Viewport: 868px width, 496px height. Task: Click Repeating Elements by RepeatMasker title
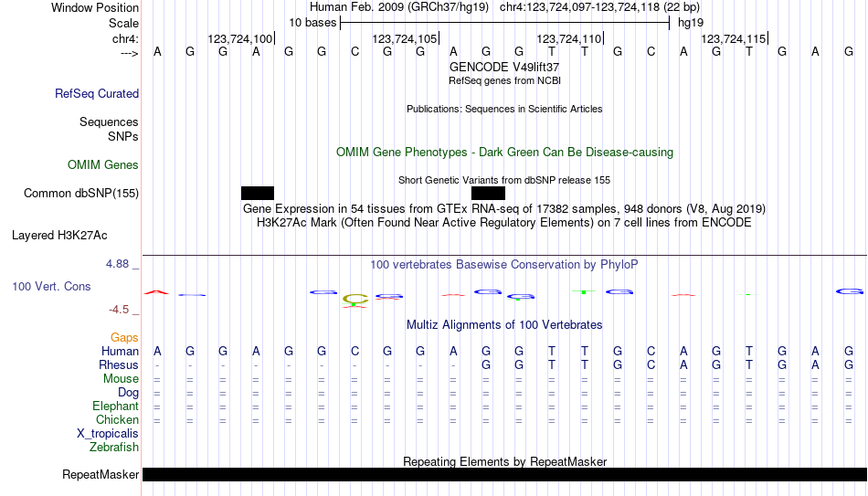[505, 461]
